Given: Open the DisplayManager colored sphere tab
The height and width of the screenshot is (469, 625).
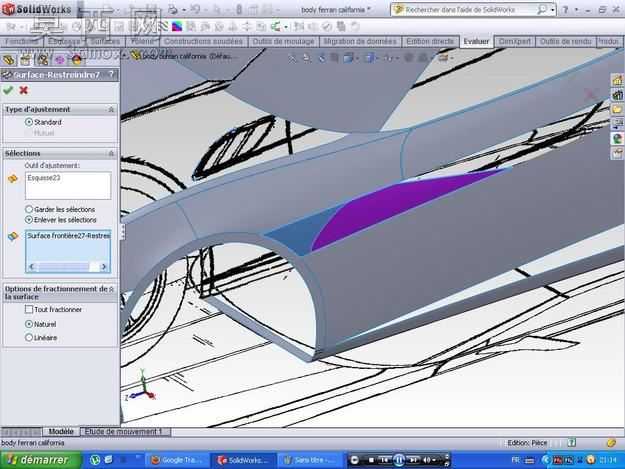Looking at the screenshot, I should point(77,60).
